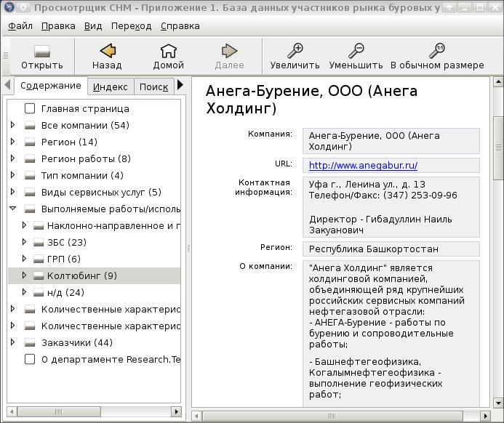Select the Колтюбинг (9) row

[94, 275]
